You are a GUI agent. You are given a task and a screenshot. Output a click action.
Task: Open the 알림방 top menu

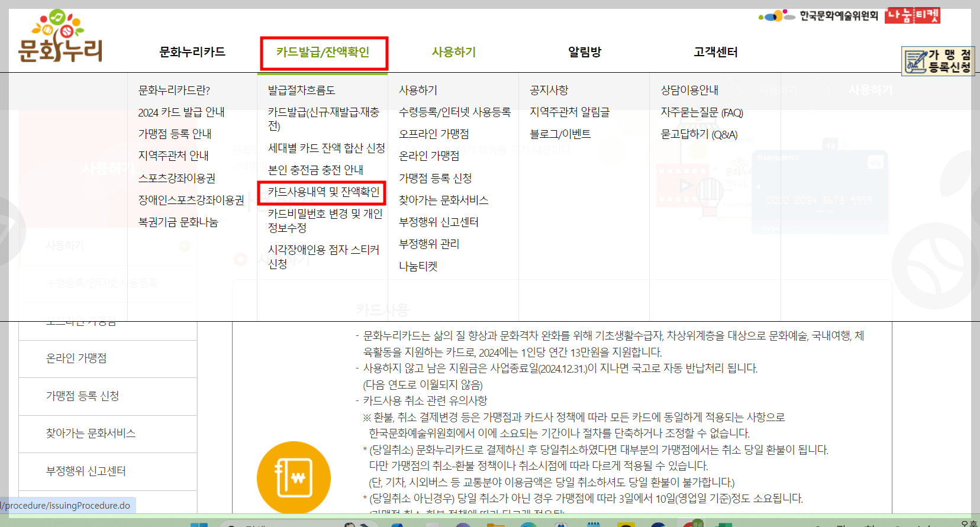(x=585, y=52)
